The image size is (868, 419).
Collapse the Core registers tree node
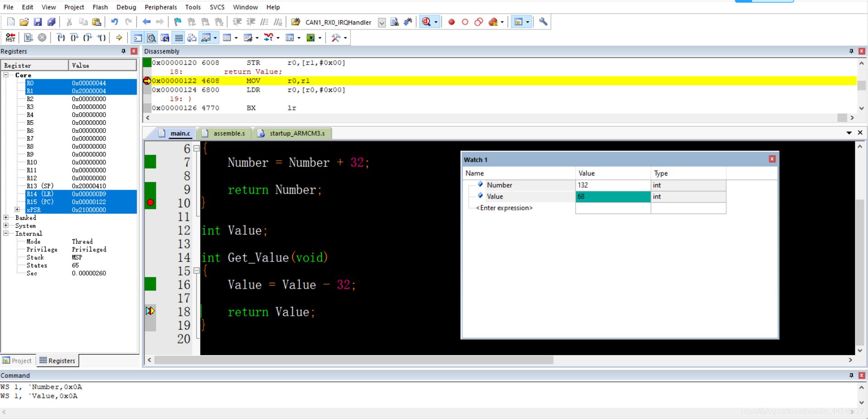(x=6, y=75)
